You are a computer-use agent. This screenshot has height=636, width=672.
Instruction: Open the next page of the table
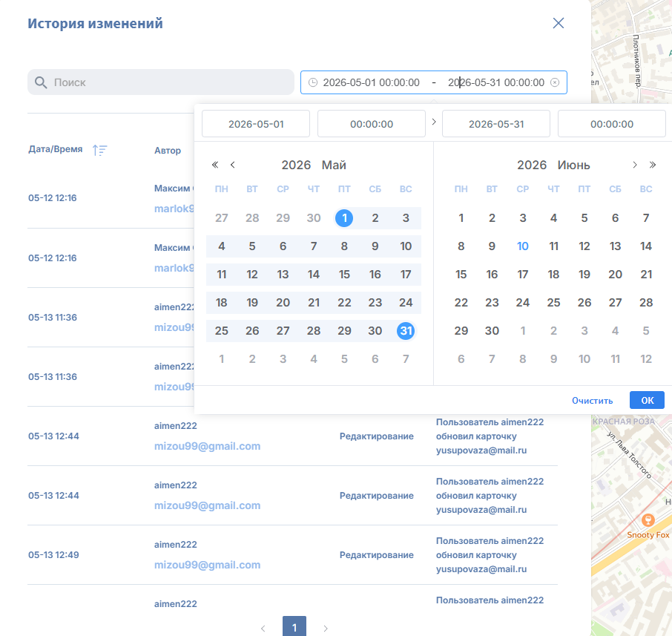[326, 629]
